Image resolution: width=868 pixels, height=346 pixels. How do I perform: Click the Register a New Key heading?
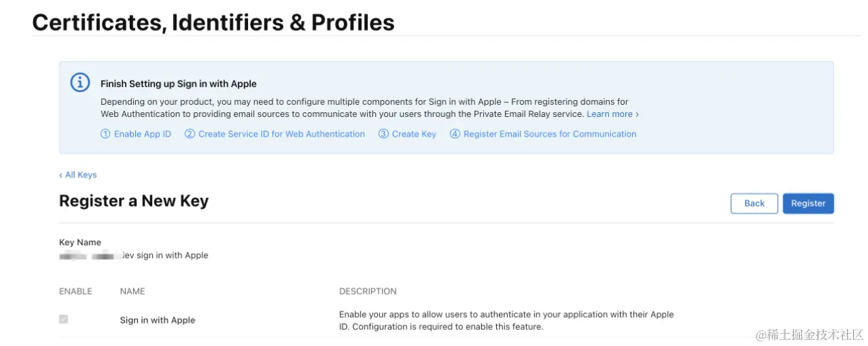134,201
